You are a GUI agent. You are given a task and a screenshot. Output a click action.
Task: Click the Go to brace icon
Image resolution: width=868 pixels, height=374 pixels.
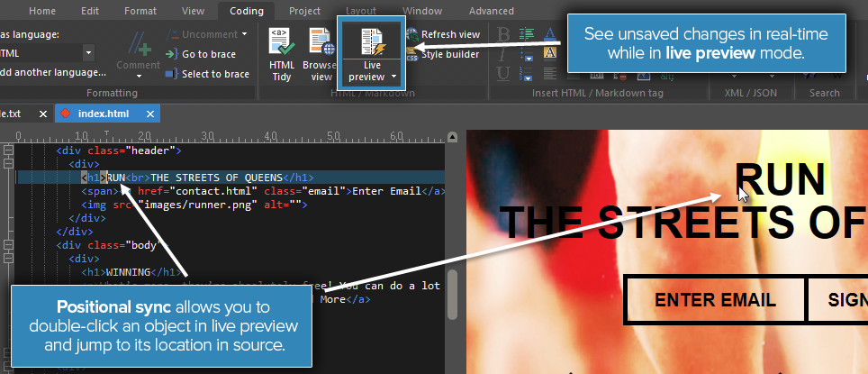pos(172,54)
